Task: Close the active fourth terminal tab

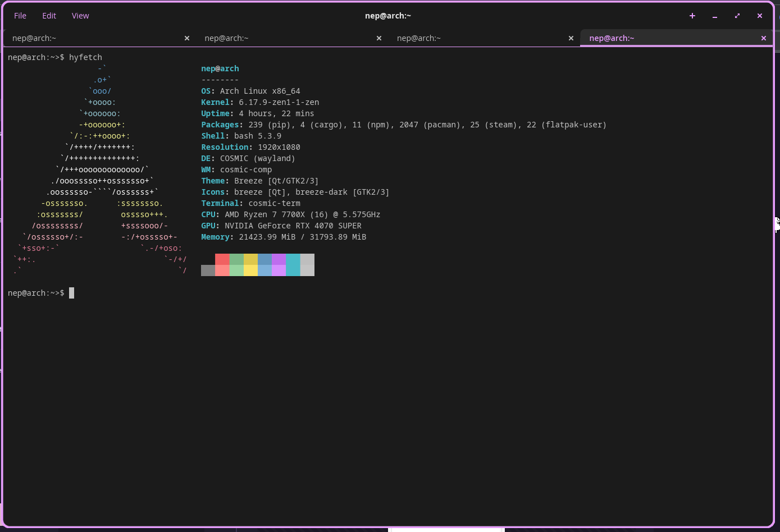Action: coord(764,38)
